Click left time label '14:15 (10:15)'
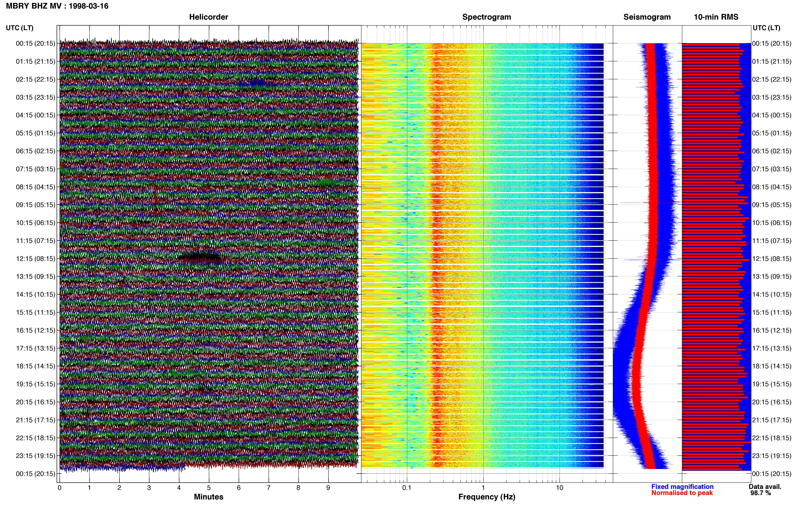The height and width of the screenshot is (508, 812). (x=35, y=295)
